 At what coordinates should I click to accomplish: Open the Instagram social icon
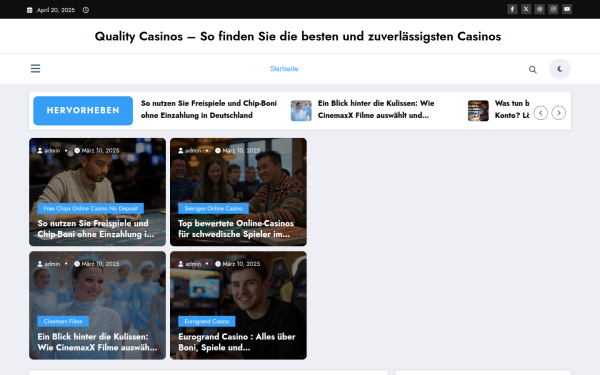553,9
